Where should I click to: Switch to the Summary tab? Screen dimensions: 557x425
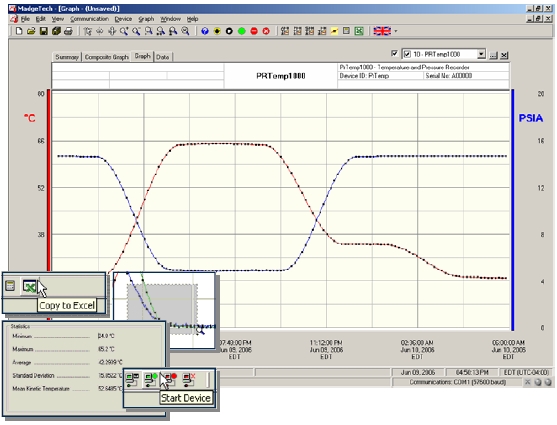tap(67, 57)
